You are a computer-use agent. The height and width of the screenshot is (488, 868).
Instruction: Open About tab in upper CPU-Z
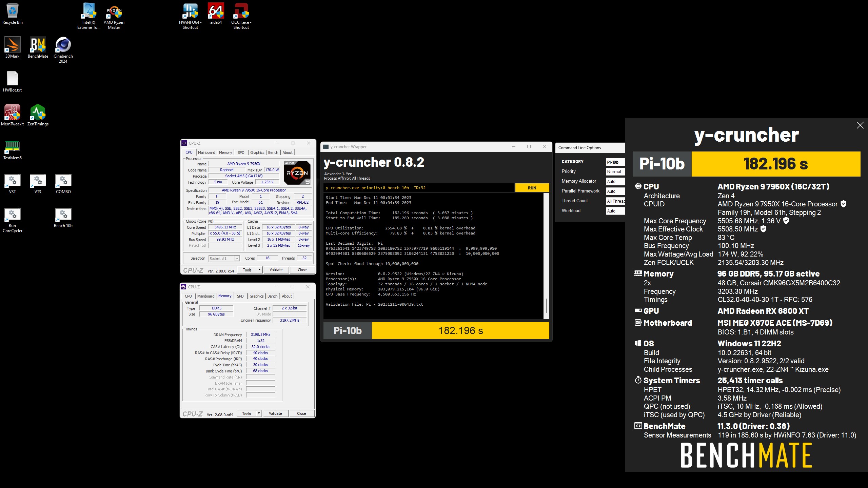[288, 152]
